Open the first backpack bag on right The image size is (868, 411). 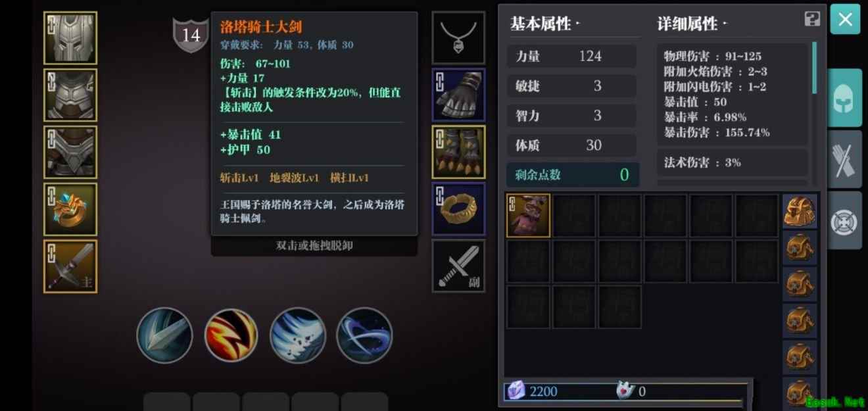pos(800,211)
